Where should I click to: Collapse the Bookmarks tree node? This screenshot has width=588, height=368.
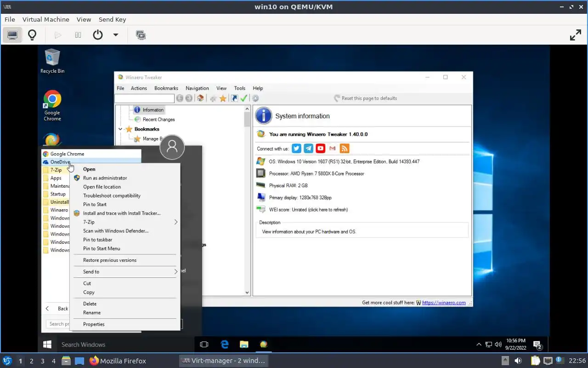120,129
